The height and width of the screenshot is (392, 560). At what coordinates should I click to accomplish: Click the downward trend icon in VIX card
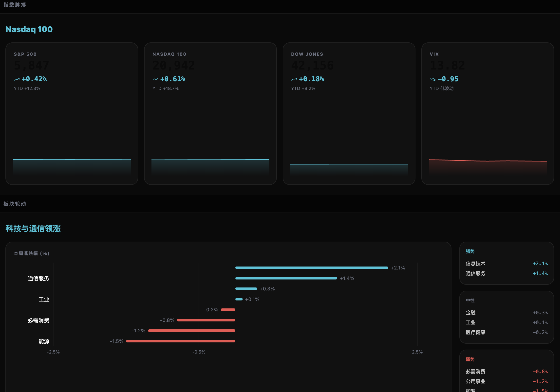(433, 79)
